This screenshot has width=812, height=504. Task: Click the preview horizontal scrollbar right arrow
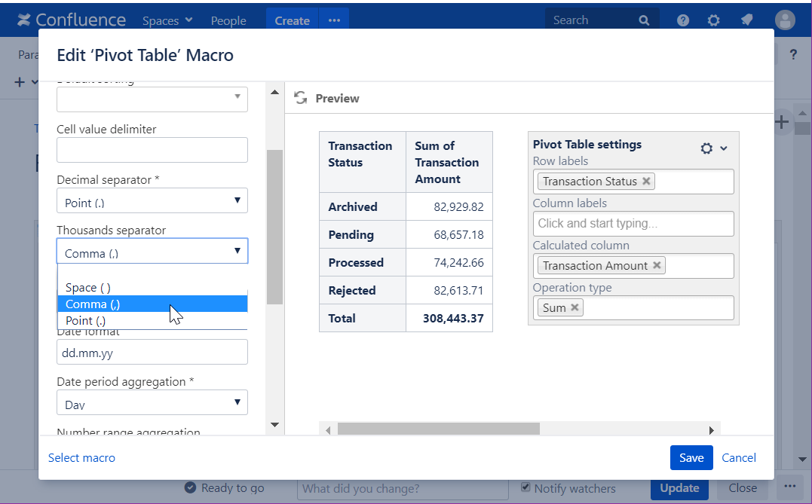[711, 429]
